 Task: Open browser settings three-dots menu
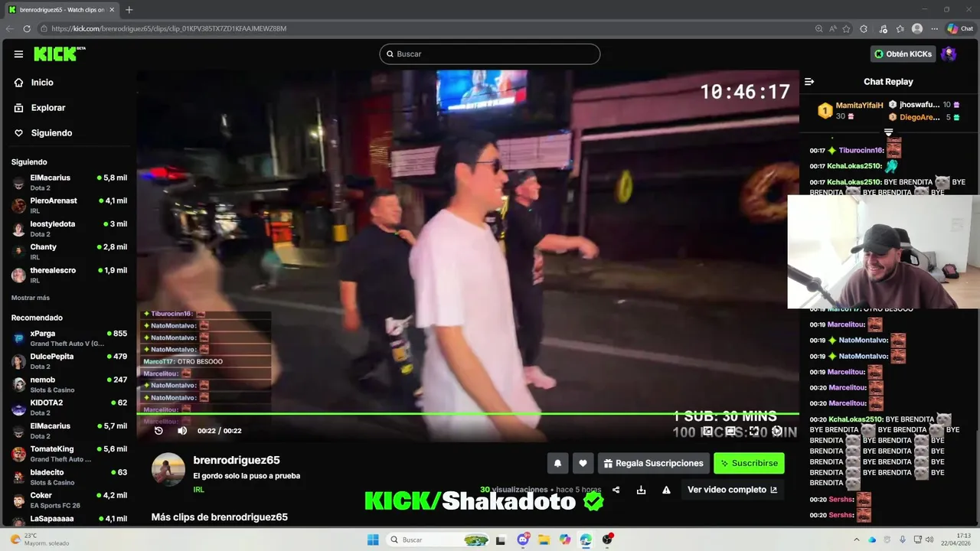point(934,28)
